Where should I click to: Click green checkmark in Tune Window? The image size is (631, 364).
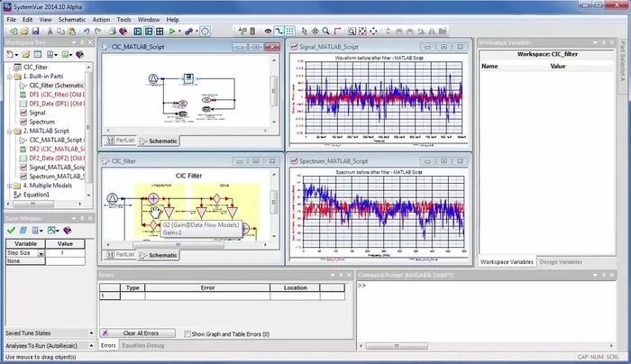click(x=10, y=230)
